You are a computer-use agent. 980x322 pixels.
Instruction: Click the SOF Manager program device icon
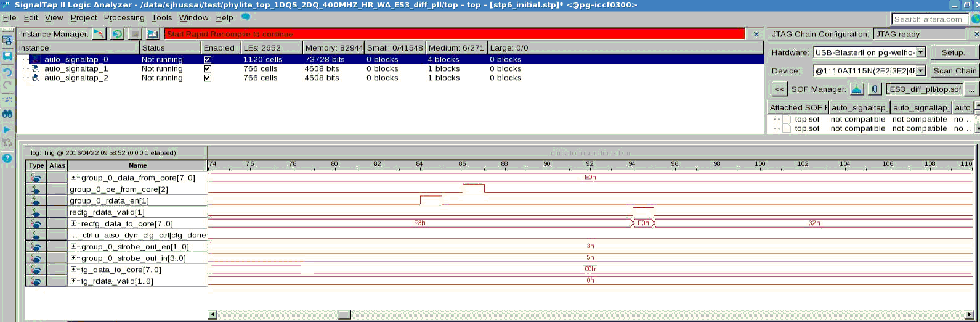pos(857,89)
